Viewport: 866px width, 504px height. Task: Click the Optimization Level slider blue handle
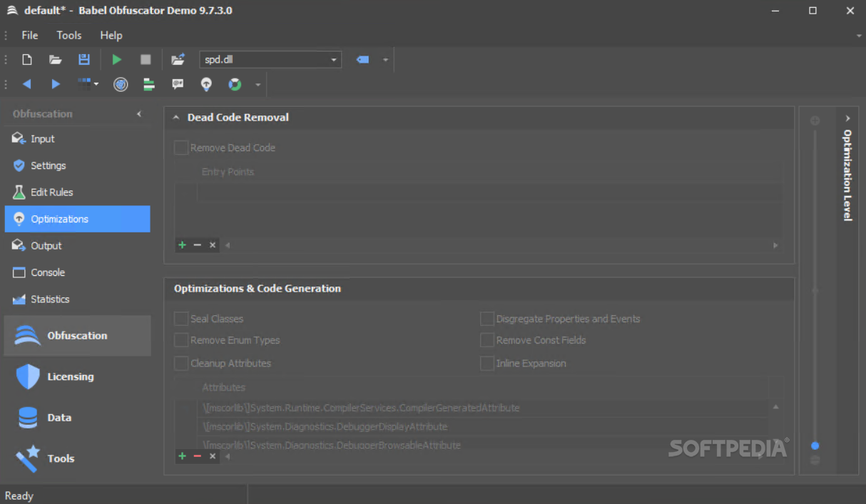[815, 446]
